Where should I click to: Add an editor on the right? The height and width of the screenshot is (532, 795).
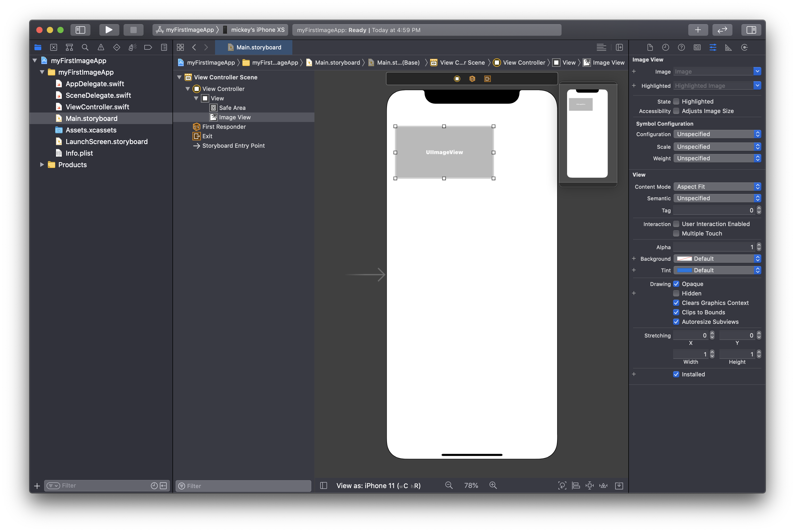[619, 48]
